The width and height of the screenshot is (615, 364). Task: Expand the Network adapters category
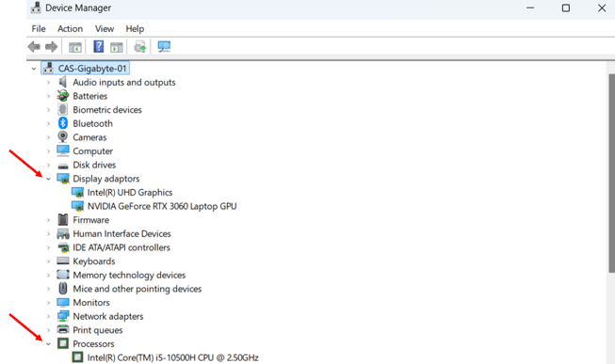pyautogui.click(x=48, y=316)
